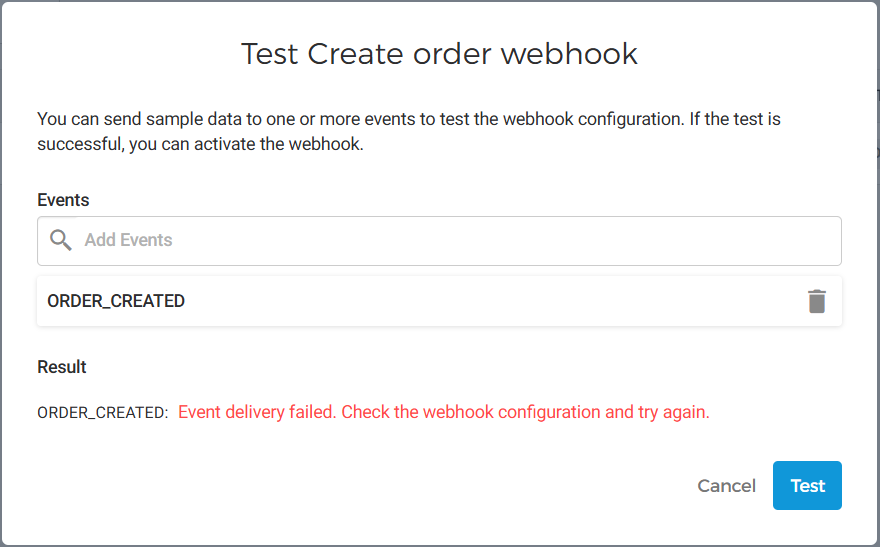880x547 pixels.
Task: Delete ORDER_CREATED event with trash icon
Action: 817,301
